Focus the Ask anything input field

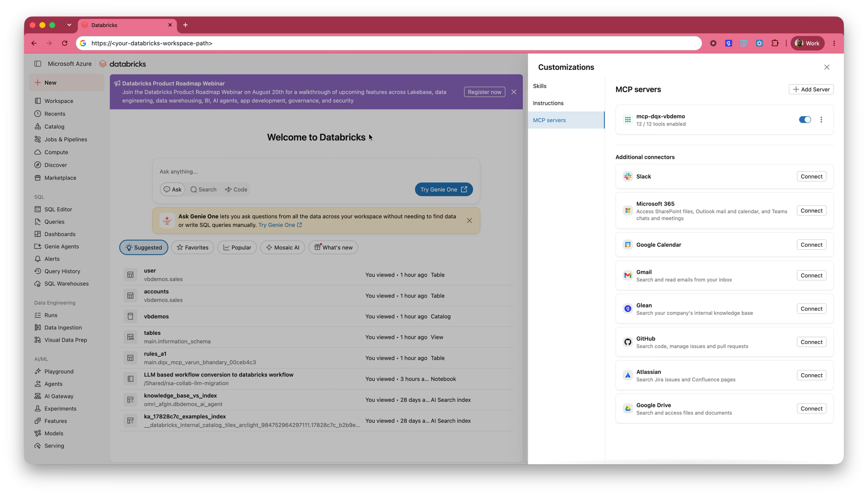point(316,172)
